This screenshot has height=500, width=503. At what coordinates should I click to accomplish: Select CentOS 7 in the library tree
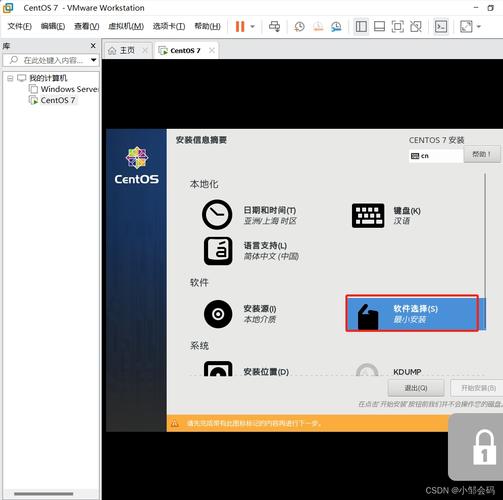tap(58, 100)
